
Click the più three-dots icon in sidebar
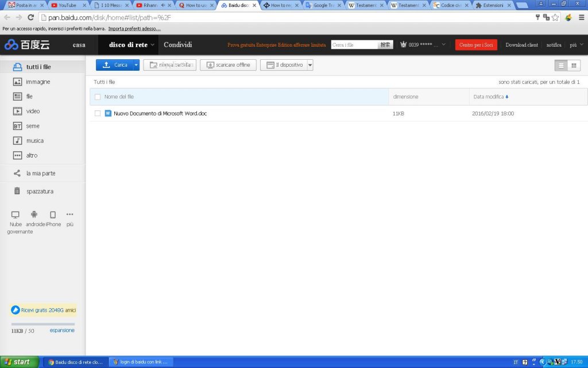(69, 214)
